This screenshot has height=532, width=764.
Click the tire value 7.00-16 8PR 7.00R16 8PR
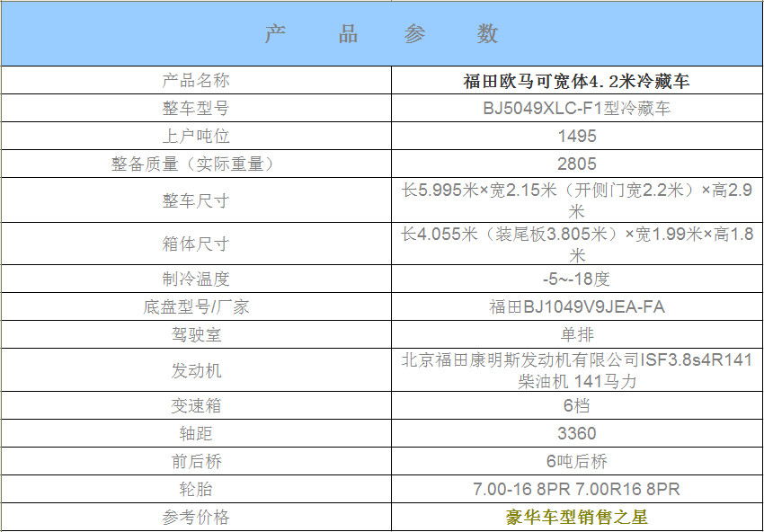576,489
